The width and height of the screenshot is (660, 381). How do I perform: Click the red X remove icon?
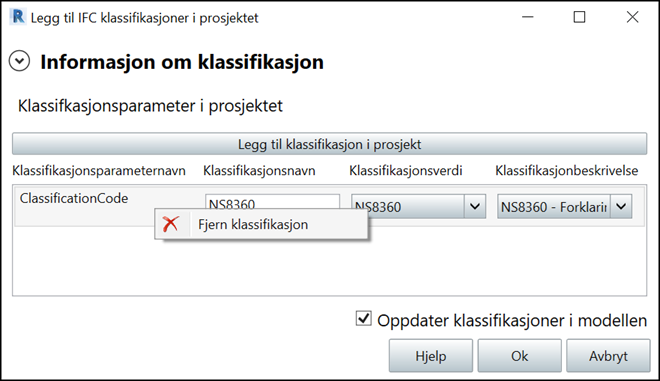[170, 224]
